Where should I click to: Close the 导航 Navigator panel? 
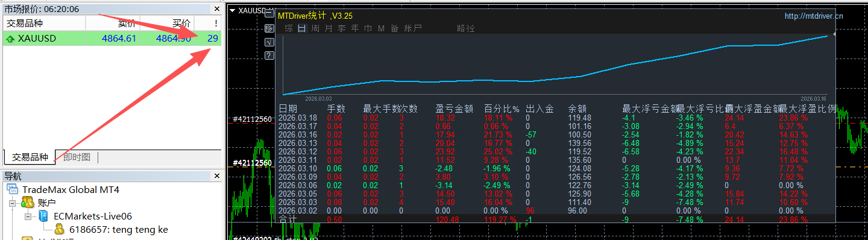pos(216,176)
